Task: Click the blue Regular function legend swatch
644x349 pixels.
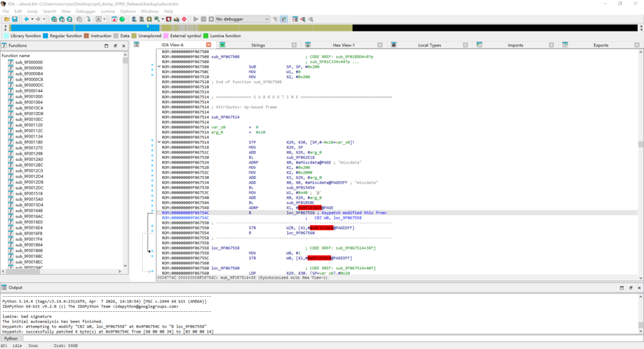Action: pos(45,36)
